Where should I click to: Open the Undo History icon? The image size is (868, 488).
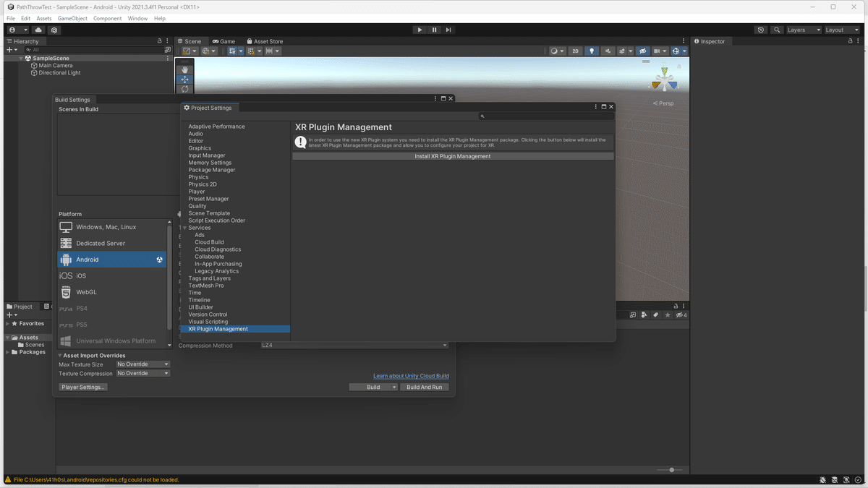pyautogui.click(x=761, y=30)
